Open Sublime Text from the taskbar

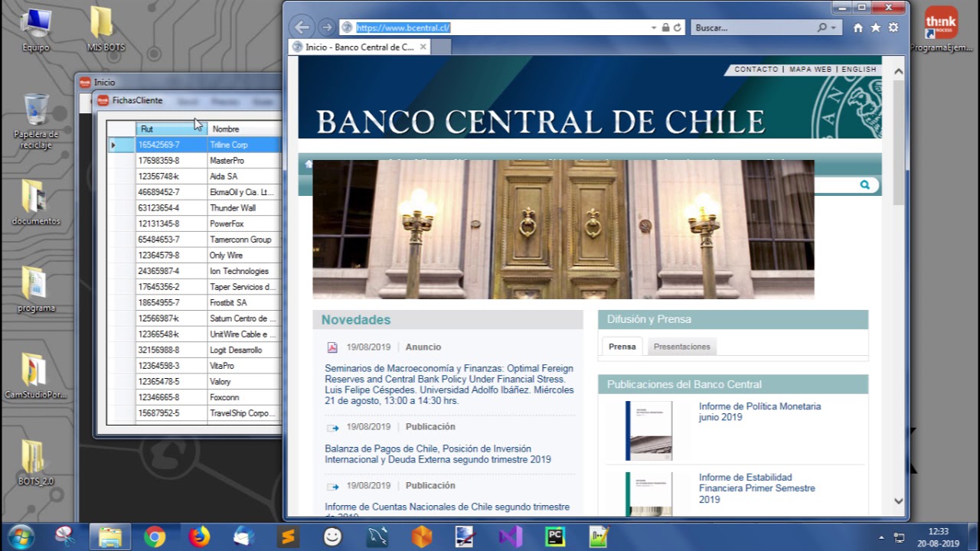pos(288,537)
